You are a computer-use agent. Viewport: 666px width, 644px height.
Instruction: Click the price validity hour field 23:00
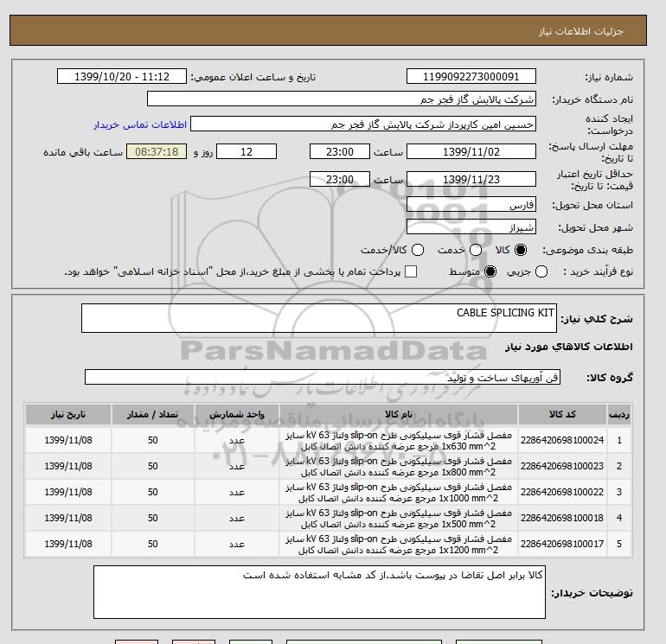click(340, 179)
